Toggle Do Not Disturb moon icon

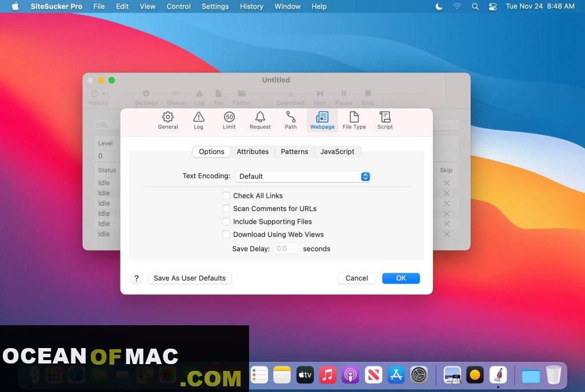point(439,6)
